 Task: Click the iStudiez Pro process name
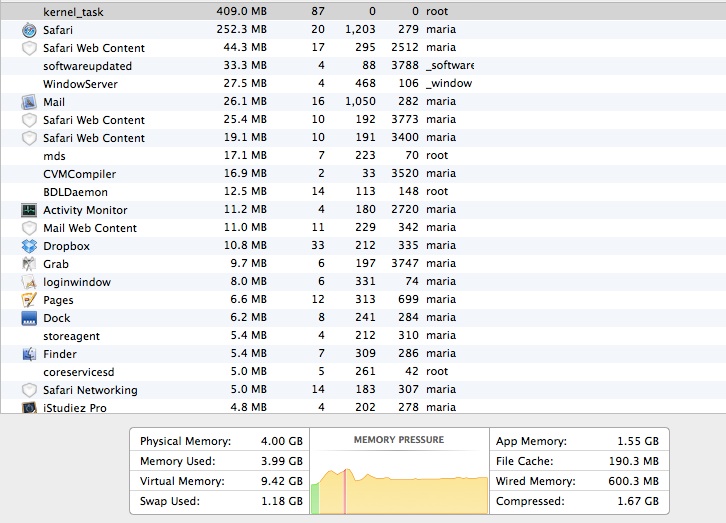(x=75, y=408)
